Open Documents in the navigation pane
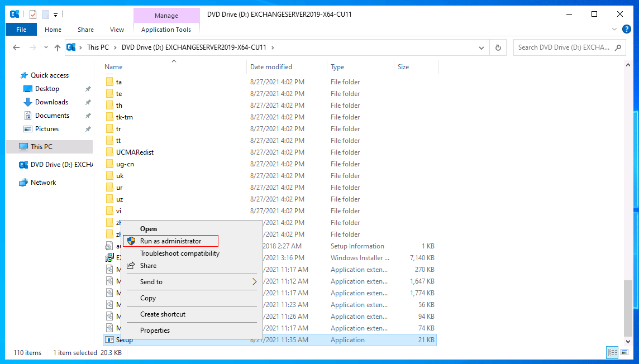Screen dimensions: 639x364 [x=52, y=116]
